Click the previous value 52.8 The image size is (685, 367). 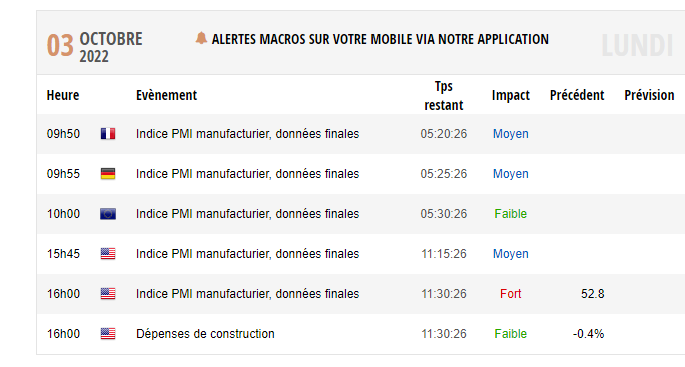point(592,294)
